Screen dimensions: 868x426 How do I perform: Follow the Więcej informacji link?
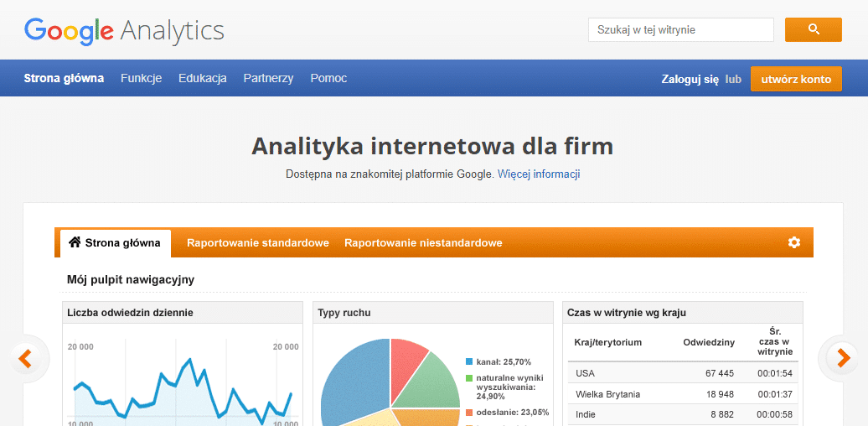tap(539, 174)
